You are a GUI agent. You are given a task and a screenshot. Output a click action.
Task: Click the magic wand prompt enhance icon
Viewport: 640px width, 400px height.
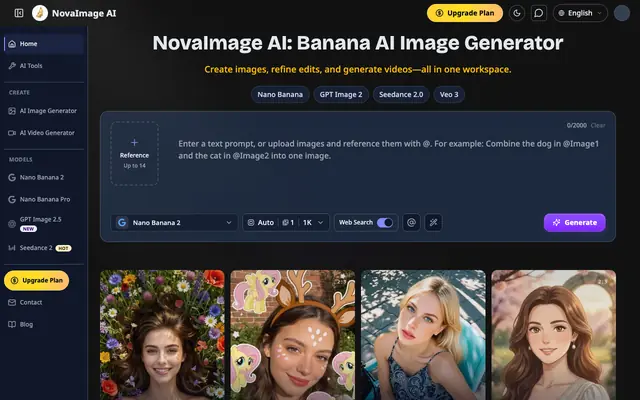433,222
